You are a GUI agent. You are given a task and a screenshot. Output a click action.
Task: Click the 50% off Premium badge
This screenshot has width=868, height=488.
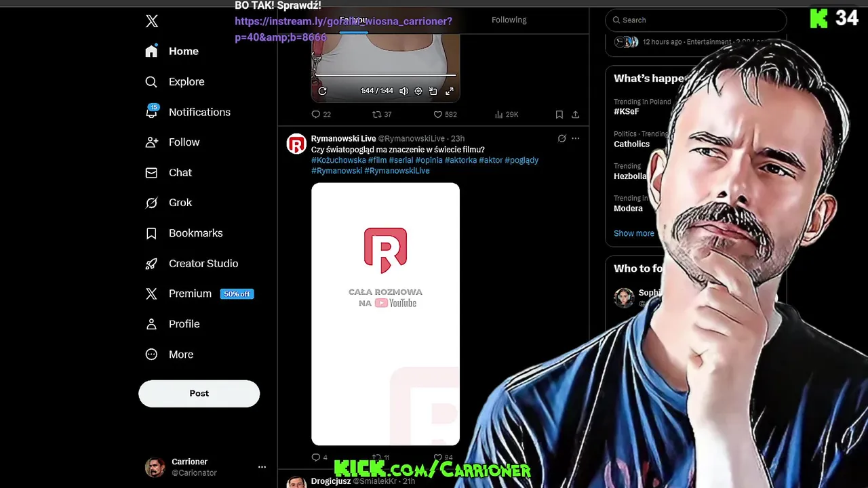(x=237, y=294)
